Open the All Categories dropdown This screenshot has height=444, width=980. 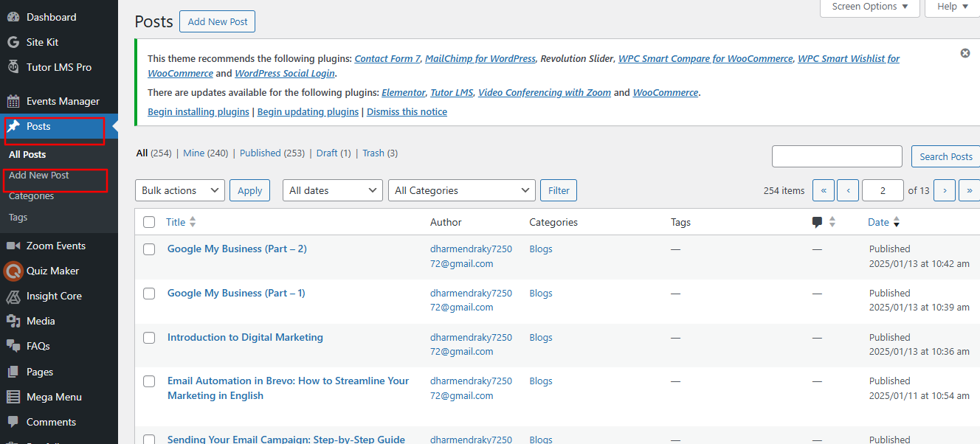pyautogui.click(x=461, y=190)
